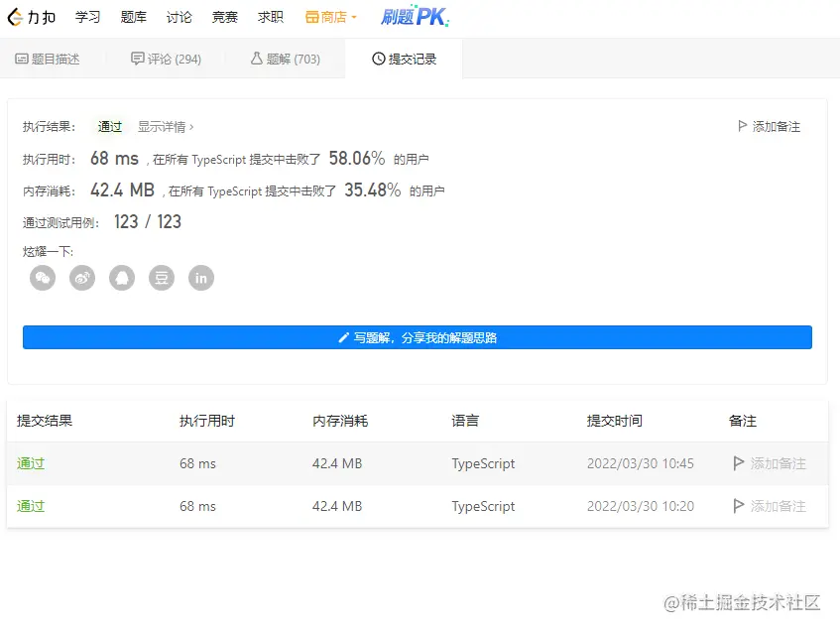The image size is (840, 632).
Task: Switch to the 题解 (703) tab
Action: (285, 59)
